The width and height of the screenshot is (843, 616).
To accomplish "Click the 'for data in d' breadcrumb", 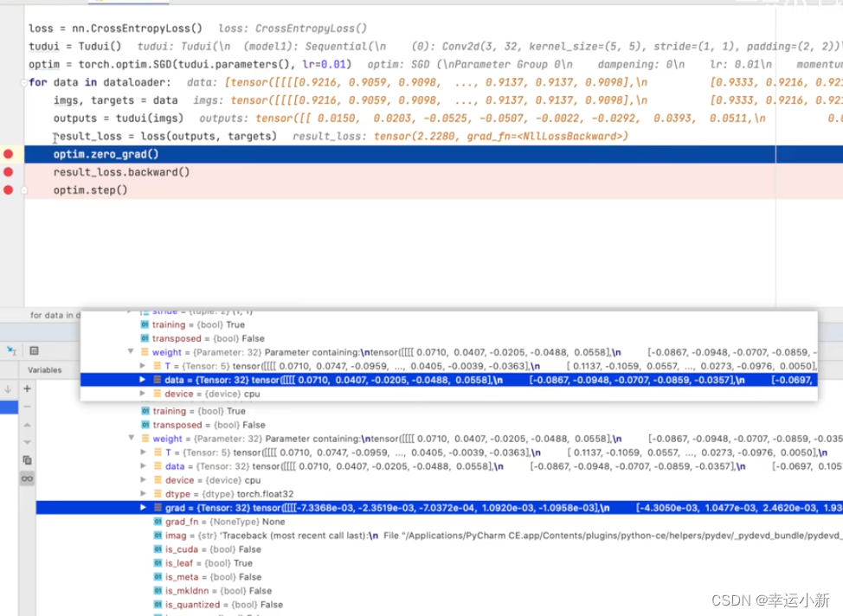I will [x=52, y=315].
